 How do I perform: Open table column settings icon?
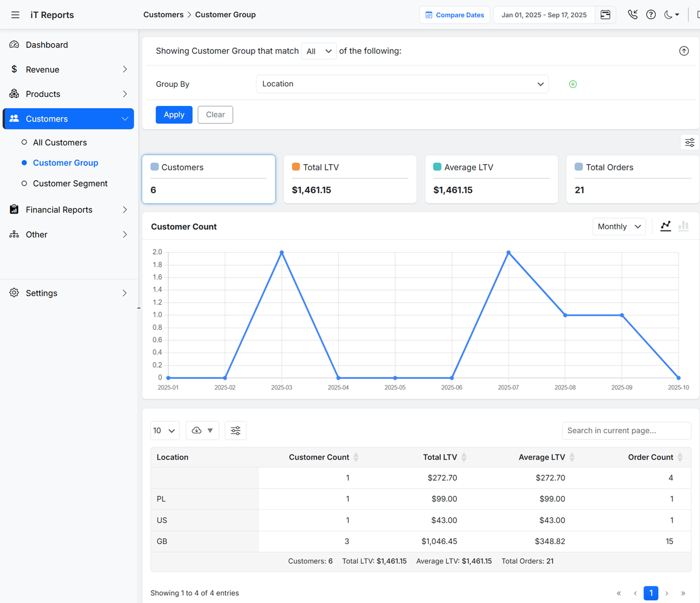236,430
